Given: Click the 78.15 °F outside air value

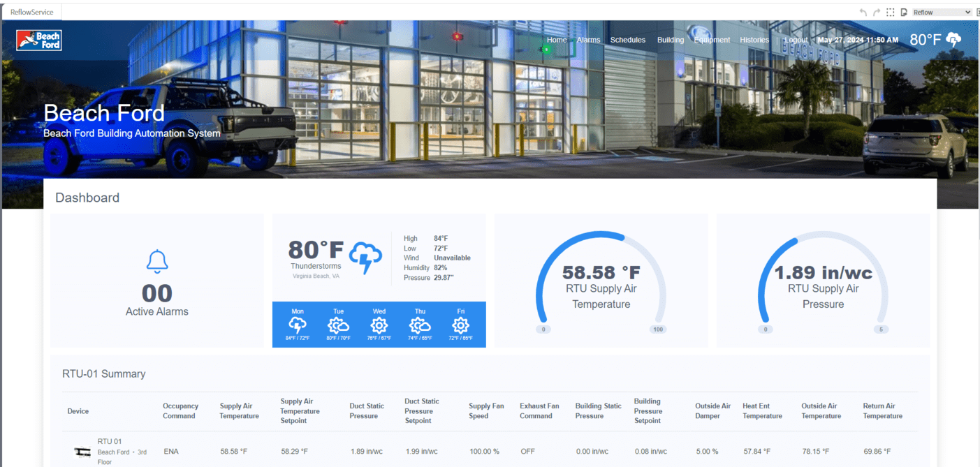Looking at the screenshot, I should point(816,452).
